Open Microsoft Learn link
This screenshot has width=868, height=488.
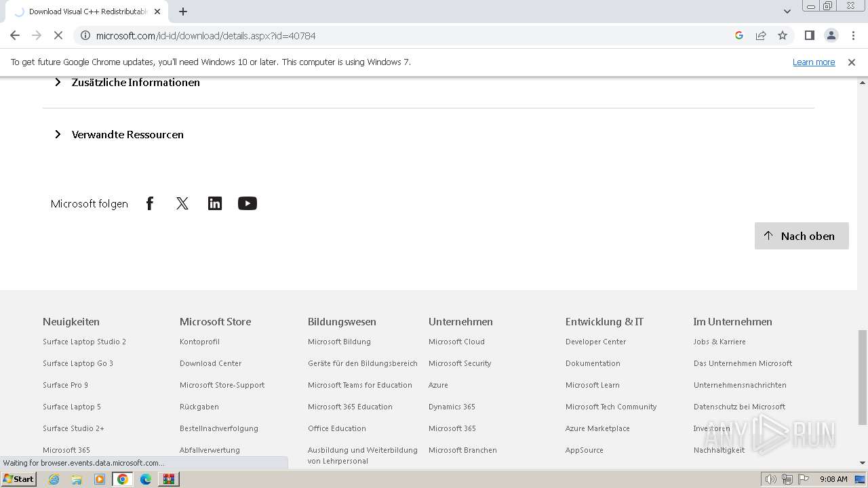[x=593, y=385]
